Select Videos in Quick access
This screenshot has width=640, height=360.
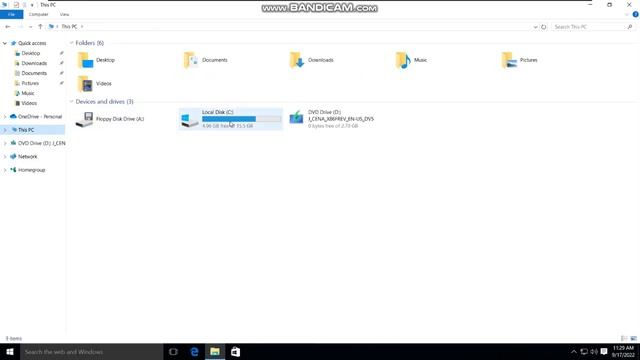(29, 103)
